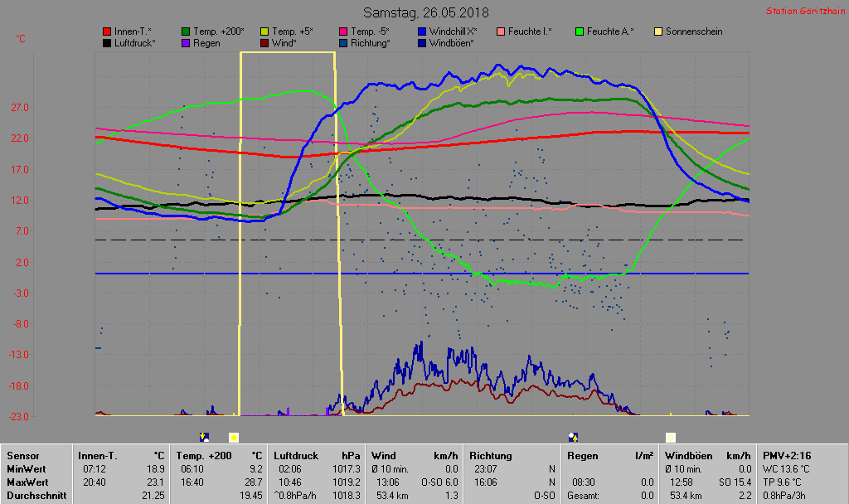This screenshot has height=504, width=849.
Task: Click the bright green Feuchte A. swatch
Action: (580, 31)
